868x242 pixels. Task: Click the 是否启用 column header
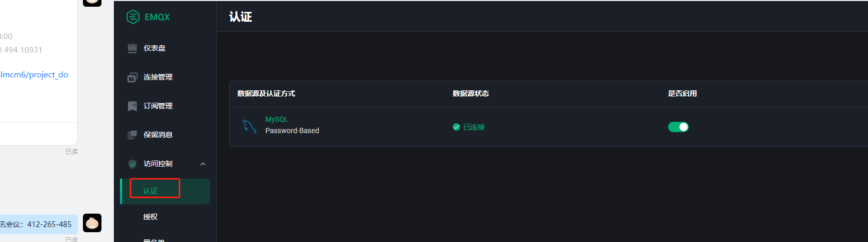(682, 93)
